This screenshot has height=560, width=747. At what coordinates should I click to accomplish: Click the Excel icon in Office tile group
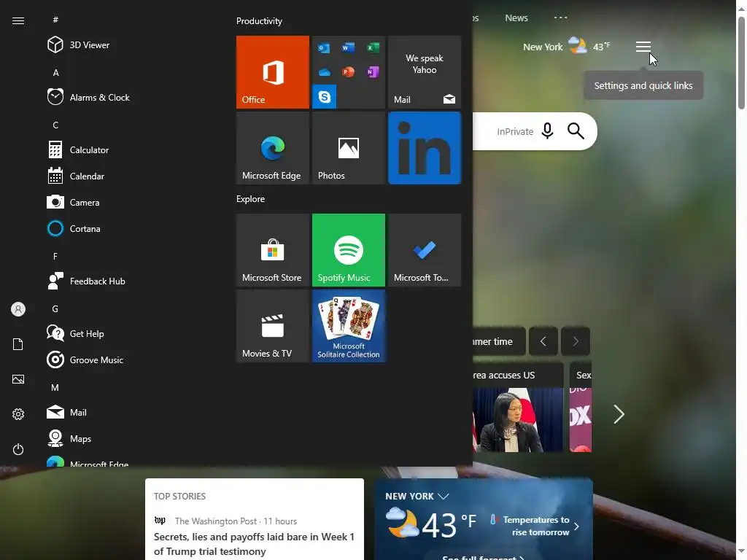[373, 47]
